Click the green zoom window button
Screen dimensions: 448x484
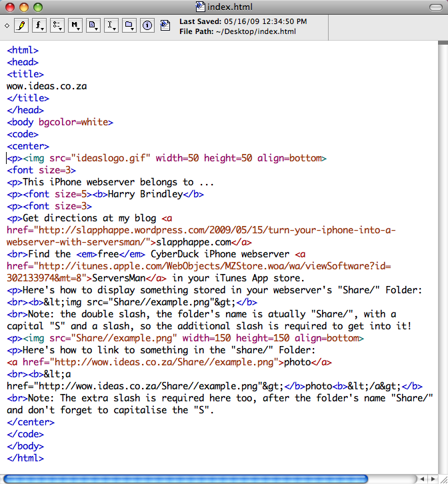pos(37,7)
